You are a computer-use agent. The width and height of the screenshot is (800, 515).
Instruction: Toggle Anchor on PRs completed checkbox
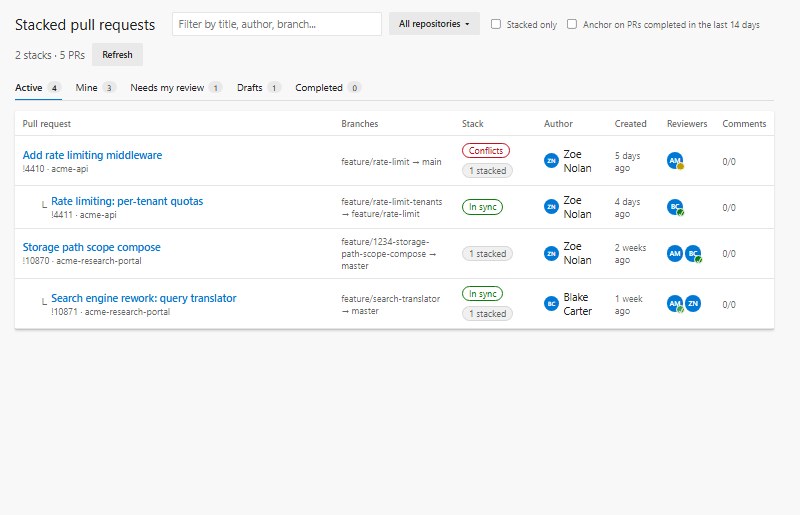(572, 24)
